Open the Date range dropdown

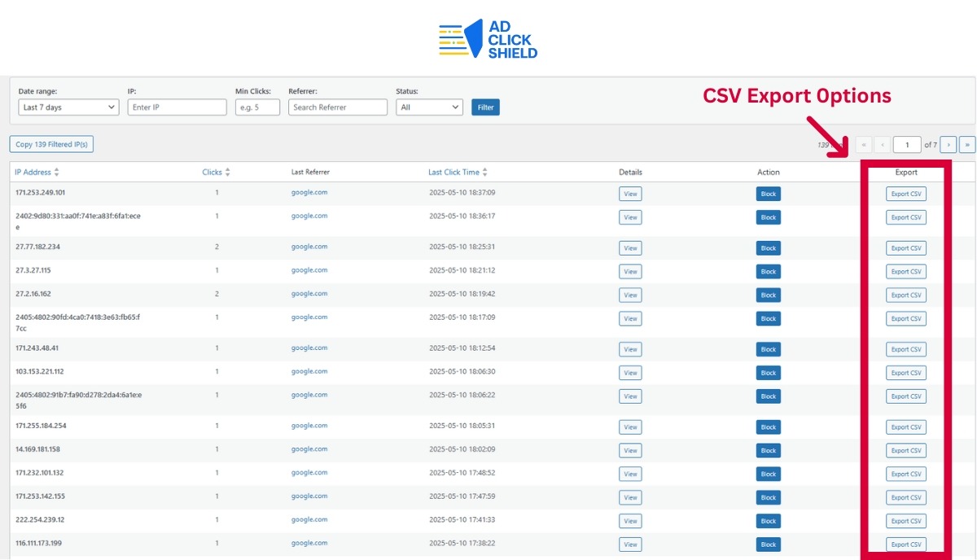[x=68, y=107]
